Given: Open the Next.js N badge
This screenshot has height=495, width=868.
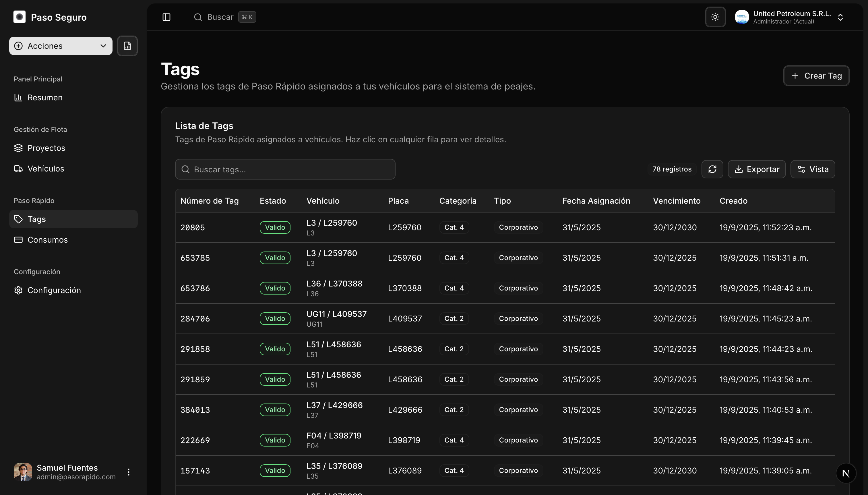Looking at the screenshot, I should coord(846,473).
